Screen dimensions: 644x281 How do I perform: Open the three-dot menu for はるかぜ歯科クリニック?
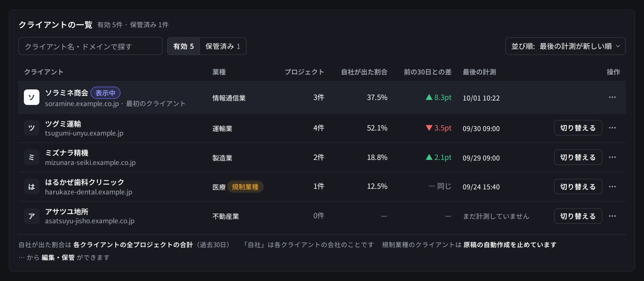click(x=612, y=187)
